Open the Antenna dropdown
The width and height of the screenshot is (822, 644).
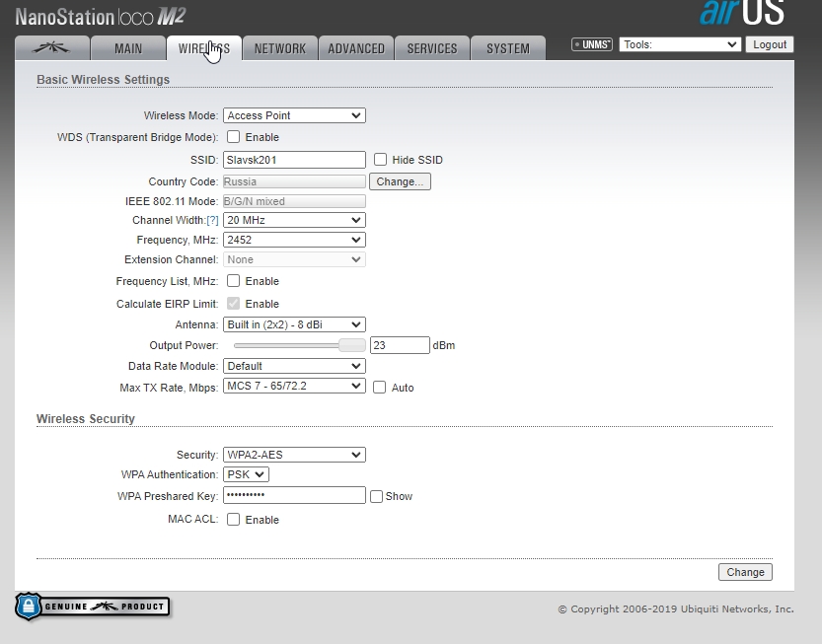(x=294, y=324)
